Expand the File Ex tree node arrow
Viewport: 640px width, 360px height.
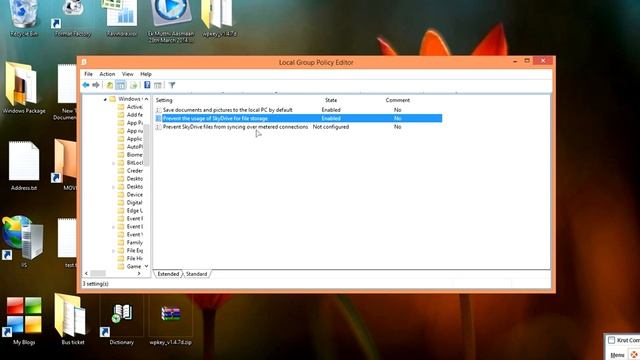(x=113, y=251)
